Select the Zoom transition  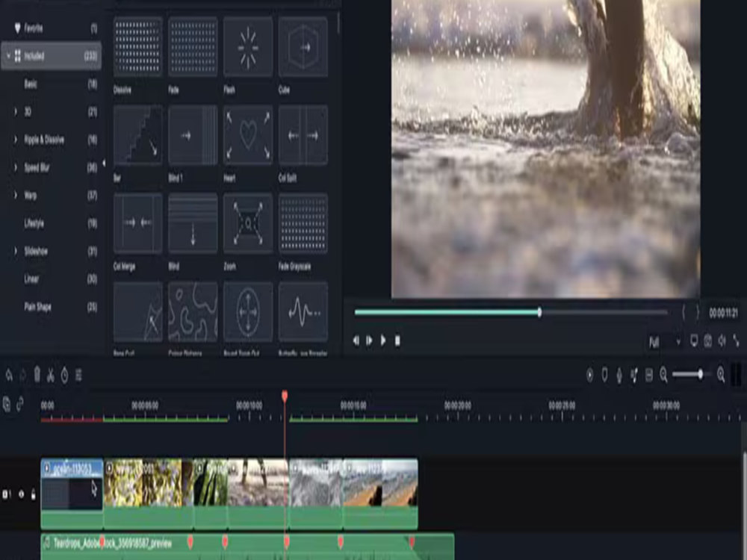(x=248, y=223)
